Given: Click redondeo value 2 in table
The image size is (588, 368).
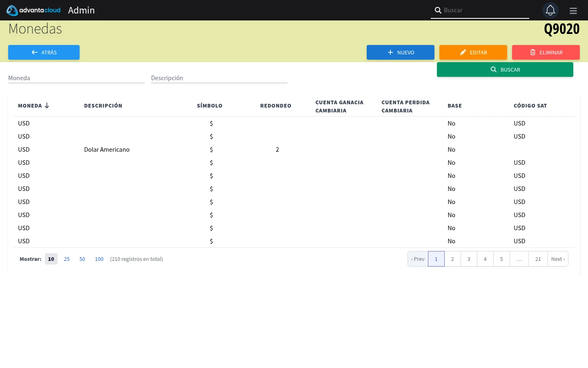Looking at the screenshot, I should tap(277, 150).
